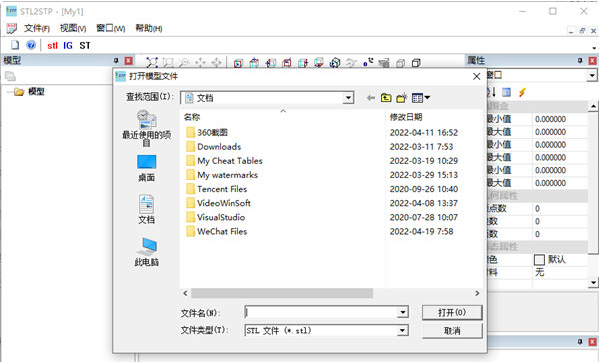The height and width of the screenshot is (362, 599).
Task: Expand the 文件名 dropdown arrow
Action: [x=403, y=312]
